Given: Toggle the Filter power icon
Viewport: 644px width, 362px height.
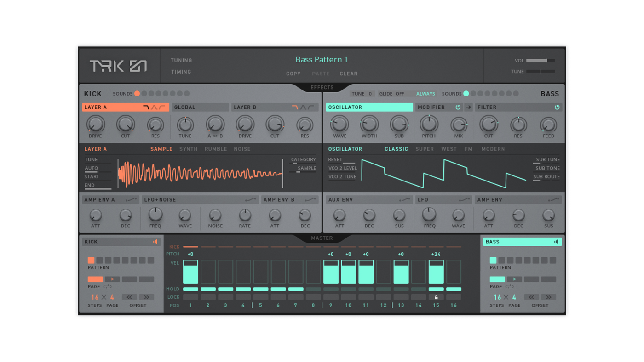Looking at the screenshot, I should [x=557, y=107].
